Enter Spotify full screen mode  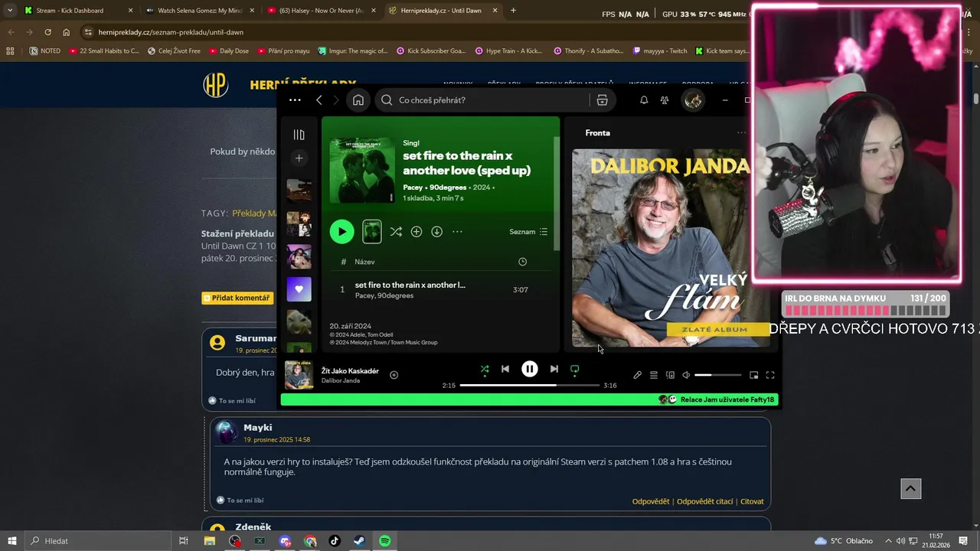click(770, 375)
